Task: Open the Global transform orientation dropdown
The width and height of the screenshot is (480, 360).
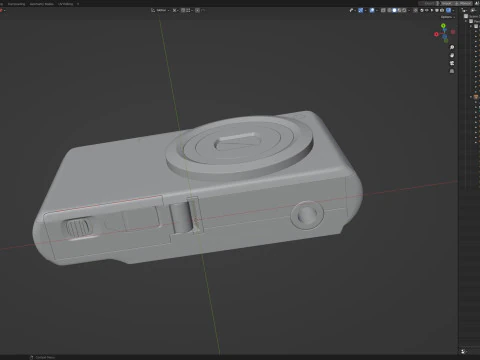Action: 160,10
